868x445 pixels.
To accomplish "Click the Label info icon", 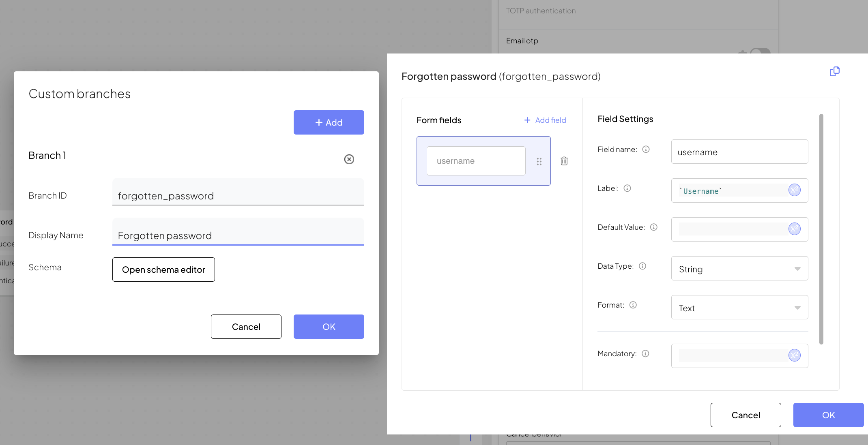I will pyautogui.click(x=627, y=188).
